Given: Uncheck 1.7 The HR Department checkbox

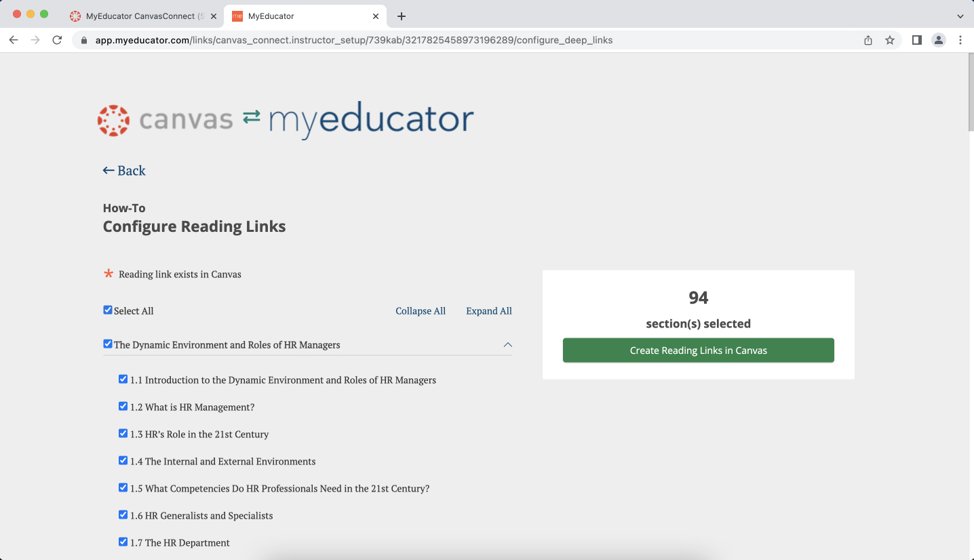Looking at the screenshot, I should pos(123,542).
